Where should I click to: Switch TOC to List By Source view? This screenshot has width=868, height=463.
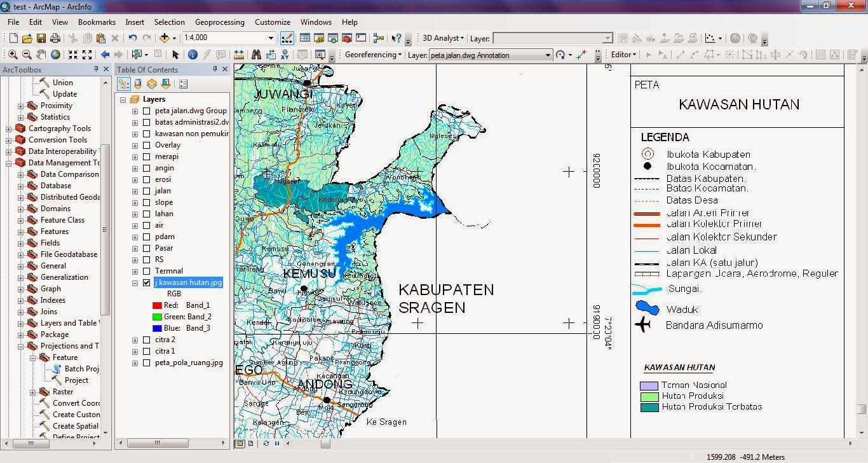[x=137, y=83]
